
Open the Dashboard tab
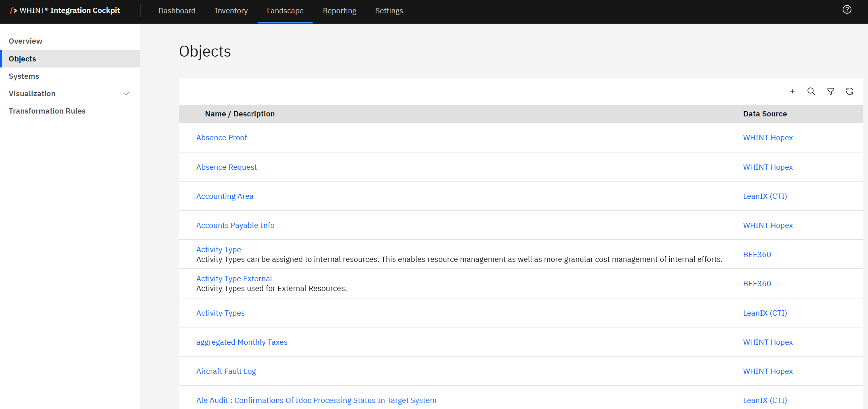coord(177,11)
